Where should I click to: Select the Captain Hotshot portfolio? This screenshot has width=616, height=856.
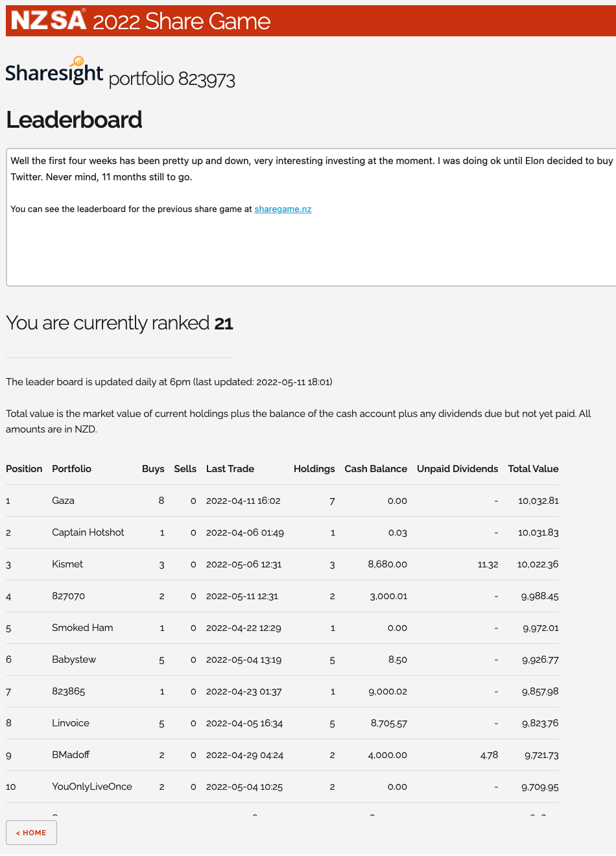(x=88, y=532)
